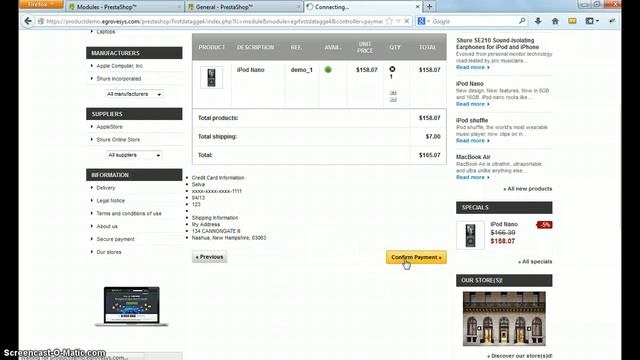Viewport: 640px width, 360px height.
Task: Open Shure SE210 product title
Action: click(x=497, y=44)
